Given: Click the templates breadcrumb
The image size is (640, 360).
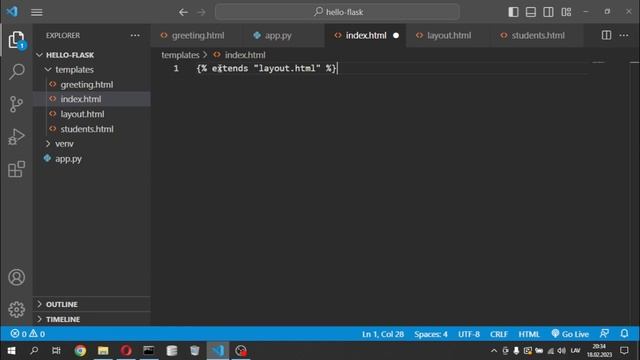Looking at the screenshot, I should click(180, 55).
